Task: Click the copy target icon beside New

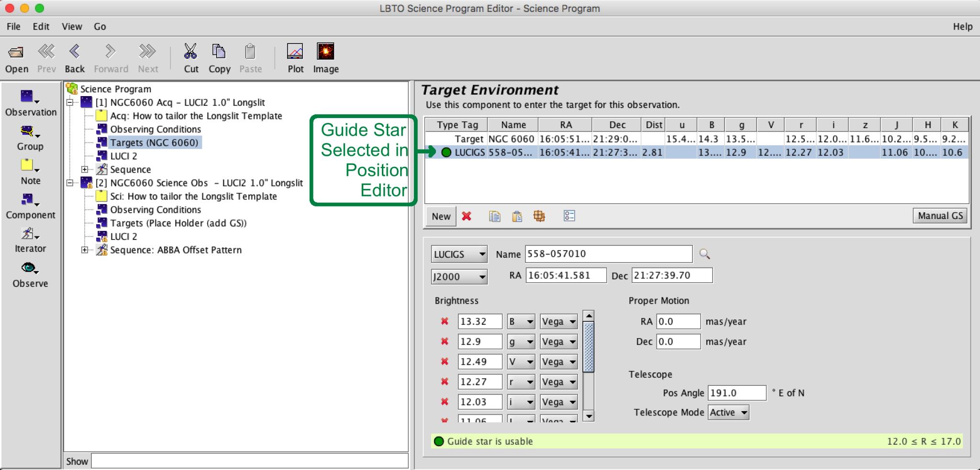Action: click(x=494, y=216)
